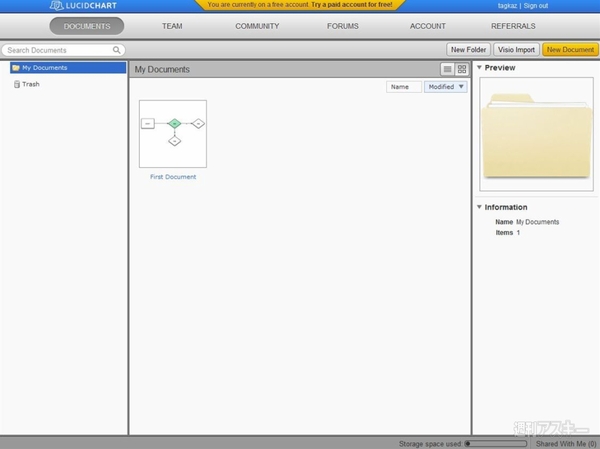Click the storage space used bar
The image size is (600, 449).
pyautogui.click(x=496, y=444)
